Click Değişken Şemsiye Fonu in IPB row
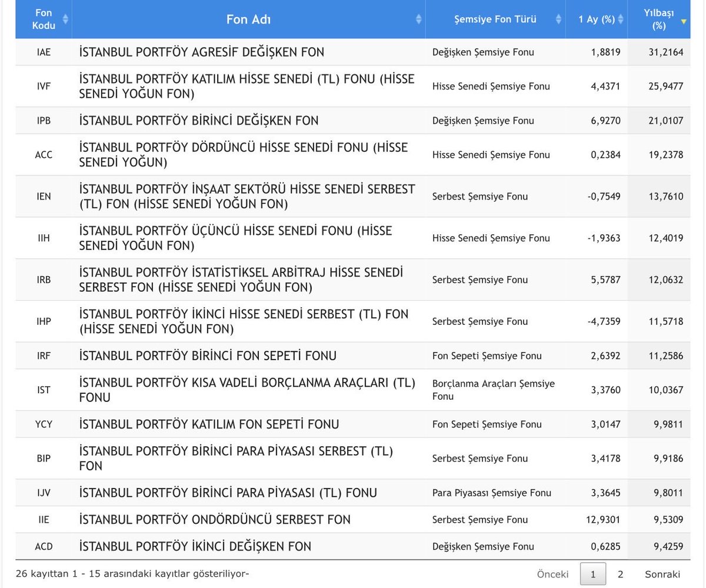Screen dimensions: 706x588 point(483,121)
